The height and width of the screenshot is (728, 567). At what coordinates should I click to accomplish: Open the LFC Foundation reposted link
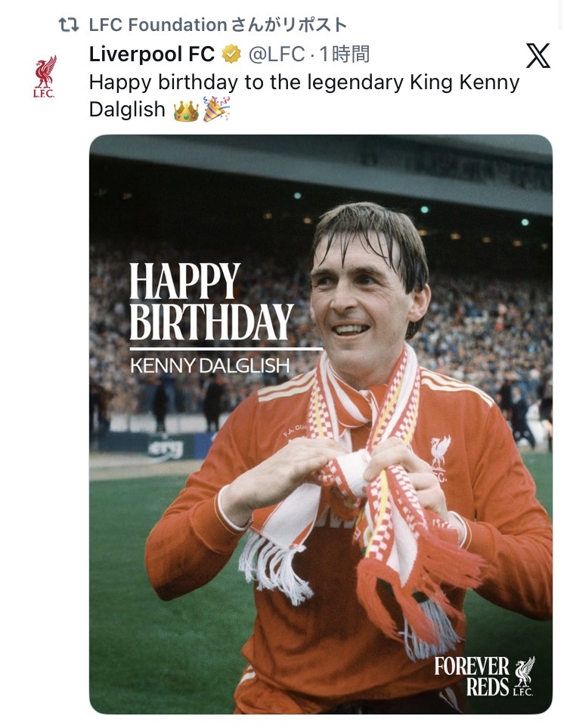tap(218, 25)
